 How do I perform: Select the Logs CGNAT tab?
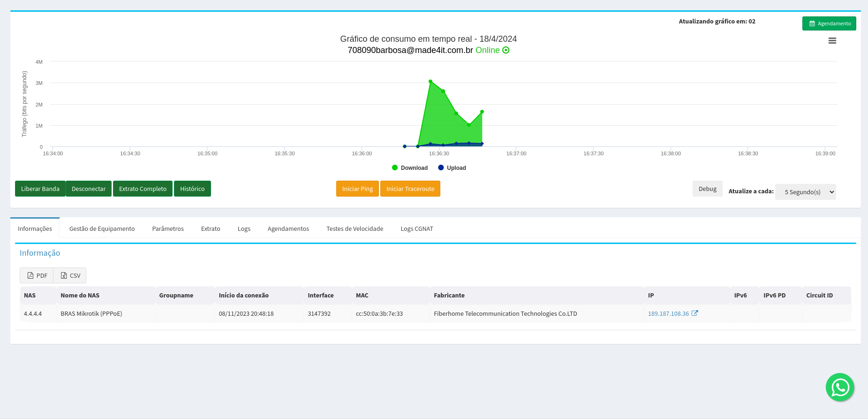click(x=416, y=229)
